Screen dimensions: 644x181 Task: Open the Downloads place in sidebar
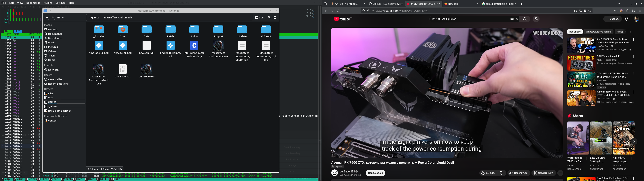[x=55, y=38]
